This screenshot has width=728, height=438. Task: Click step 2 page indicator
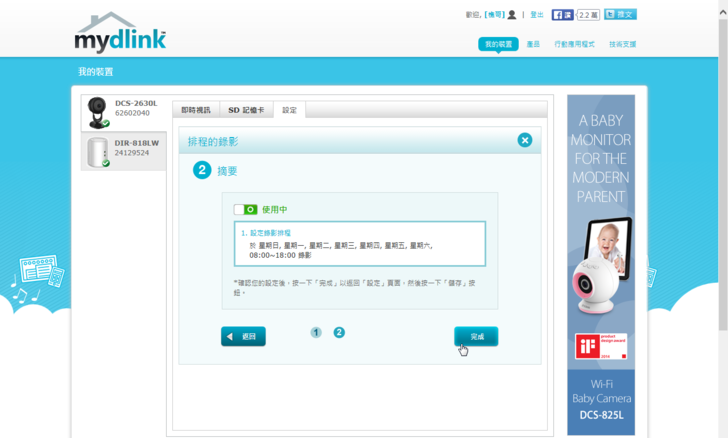click(339, 333)
